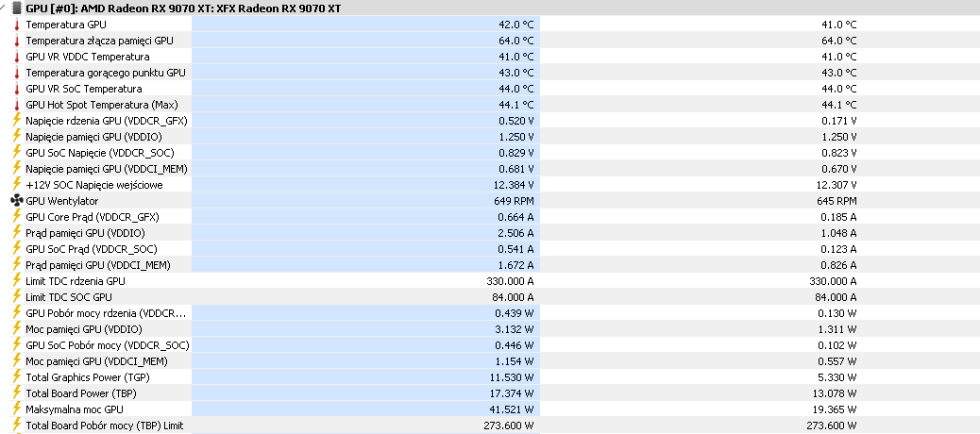The height and width of the screenshot is (434, 980).
Task: Click lightning icon beside GPU Pobór mocy rdzenia
Action: [x=16, y=313]
